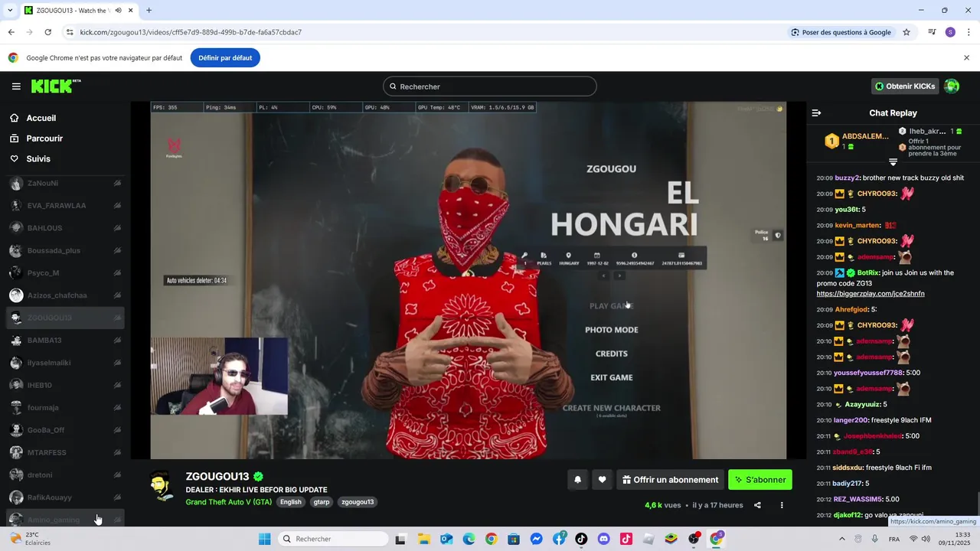Screen dimensions: 980x551
Task: Open the Chrome three-dot menu
Action: coord(969,32)
